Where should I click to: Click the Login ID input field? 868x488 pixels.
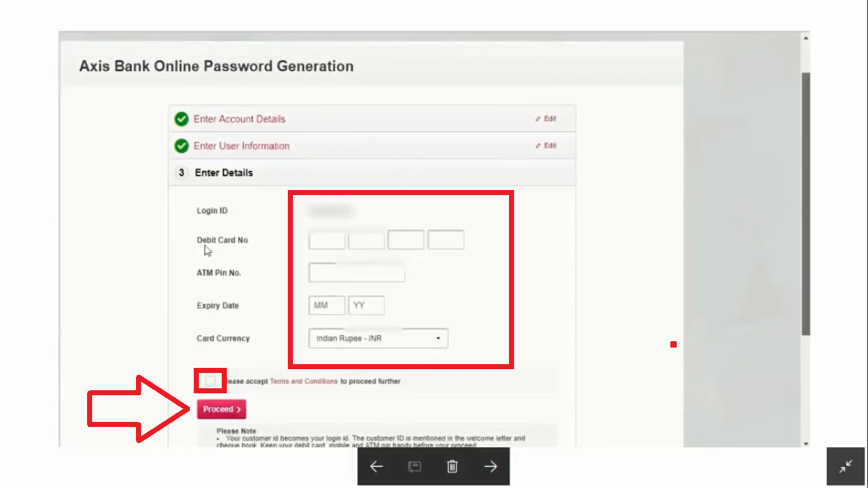tap(330, 210)
